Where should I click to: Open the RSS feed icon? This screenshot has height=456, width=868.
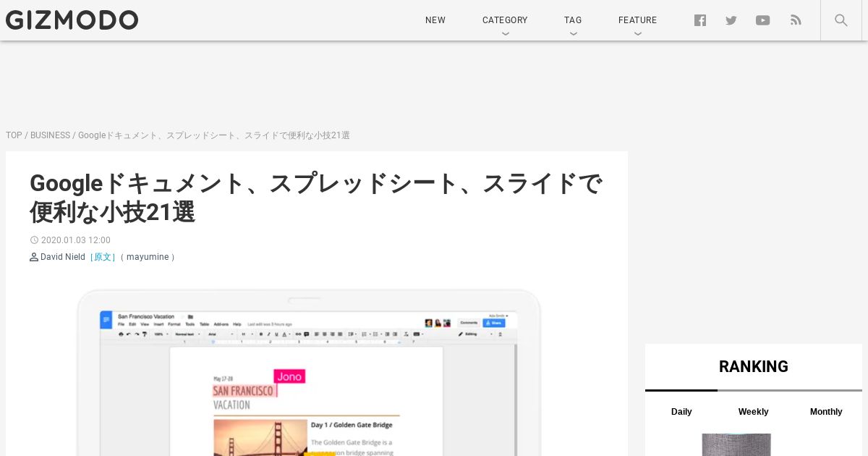click(x=796, y=20)
